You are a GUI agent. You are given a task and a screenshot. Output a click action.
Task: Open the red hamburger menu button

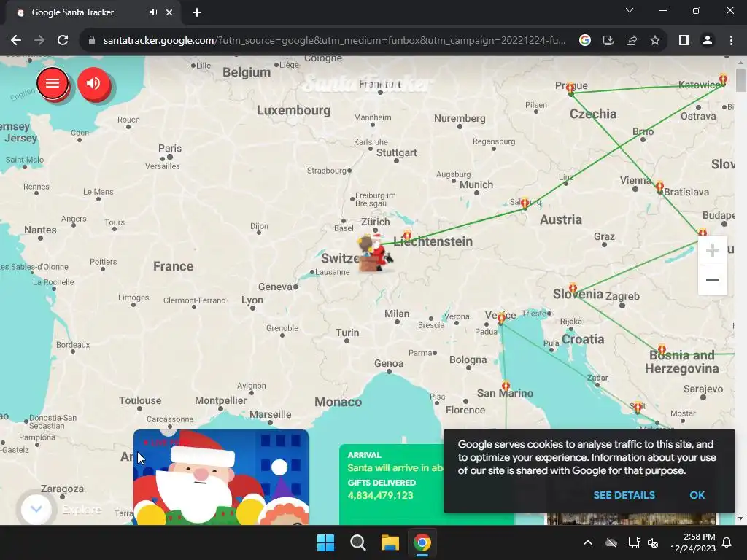click(x=53, y=83)
